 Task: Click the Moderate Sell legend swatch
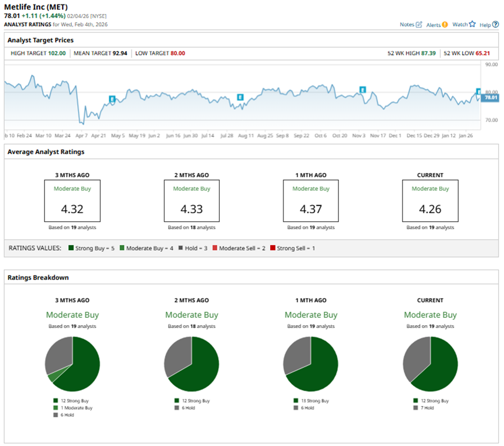[215, 248]
